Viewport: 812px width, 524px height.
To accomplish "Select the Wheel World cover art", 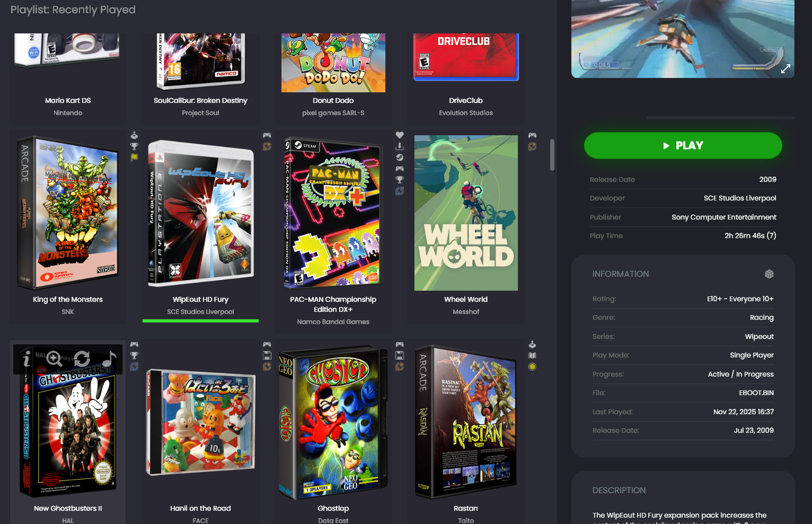I will [x=466, y=213].
